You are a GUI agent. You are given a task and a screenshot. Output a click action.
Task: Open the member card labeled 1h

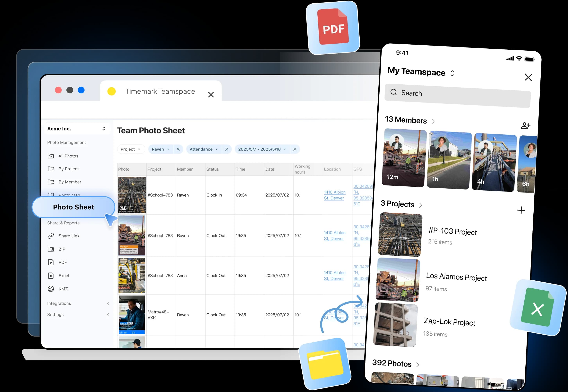[449, 160]
